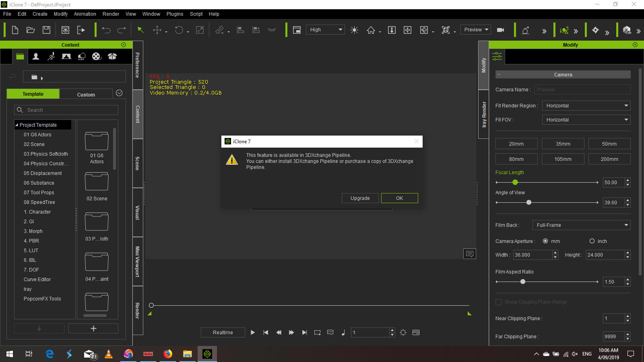
Task: Click the Redo arrow icon
Action: tap(122, 30)
